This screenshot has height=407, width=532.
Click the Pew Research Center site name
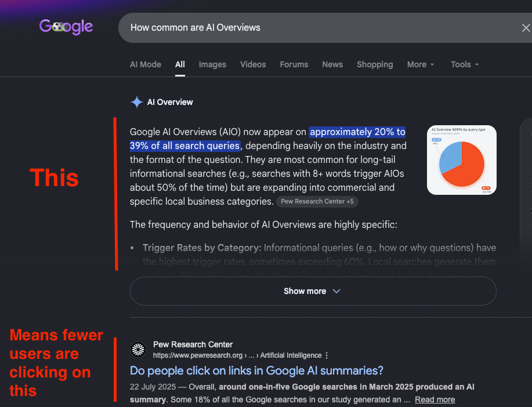point(193,344)
